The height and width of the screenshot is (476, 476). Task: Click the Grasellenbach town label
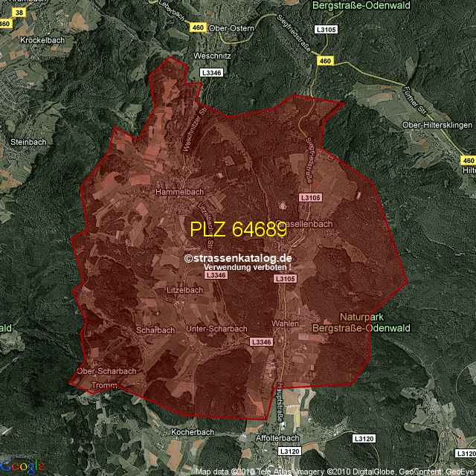coord(305,223)
